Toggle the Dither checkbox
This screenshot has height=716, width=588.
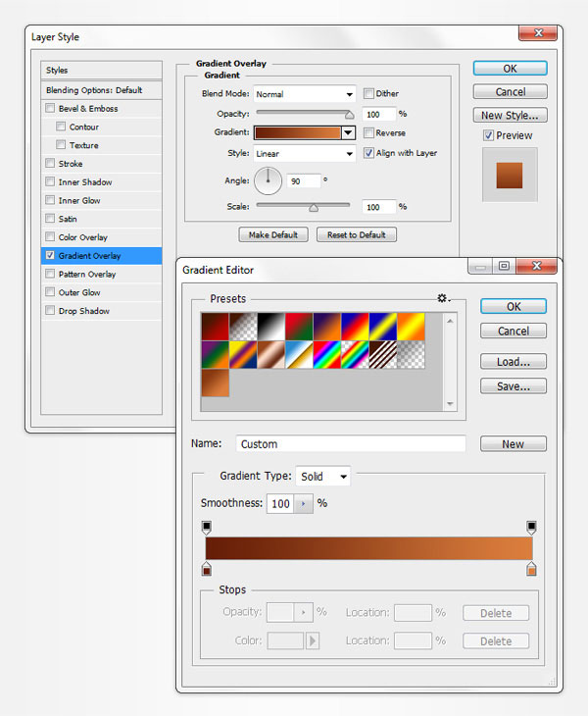pos(368,93)
